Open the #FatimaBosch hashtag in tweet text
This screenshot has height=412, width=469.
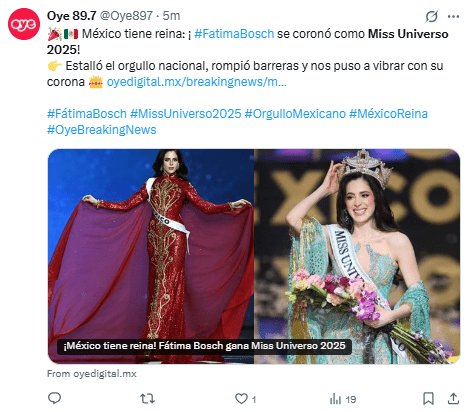coord(234,34)
